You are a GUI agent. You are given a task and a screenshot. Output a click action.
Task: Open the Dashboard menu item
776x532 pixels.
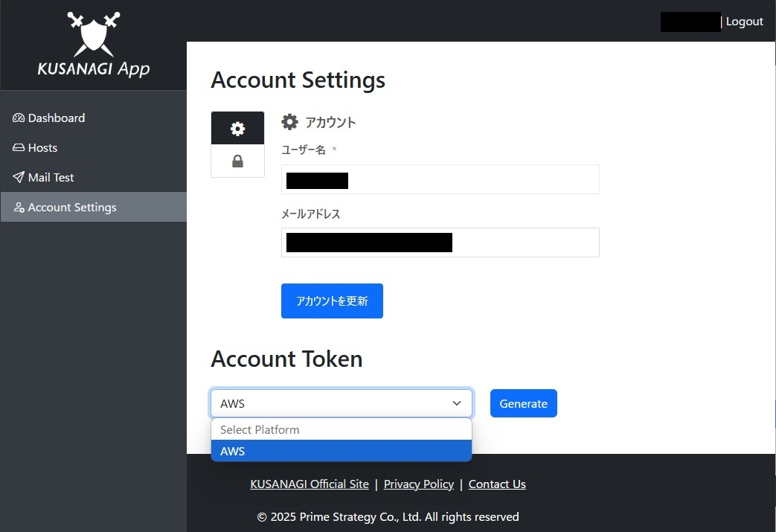point(57,118)
